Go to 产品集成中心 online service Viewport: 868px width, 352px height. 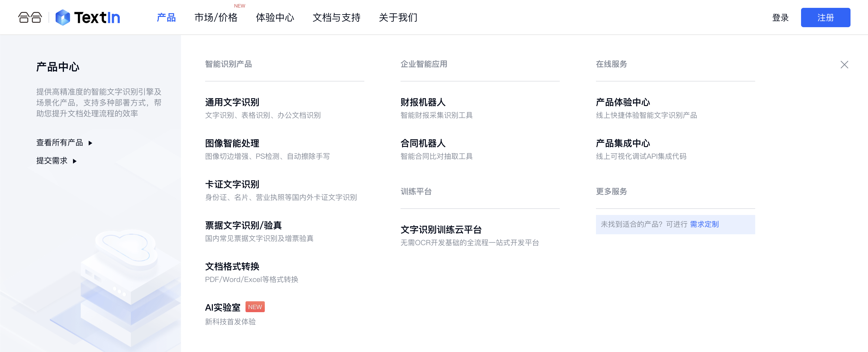tap(622, 143)
